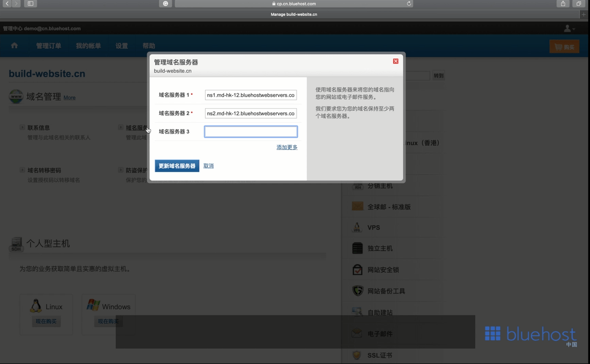The height and width of the screenshot is (364, 590).
Task: Go to the home icon in nav bar
Action: pos(15,46)
